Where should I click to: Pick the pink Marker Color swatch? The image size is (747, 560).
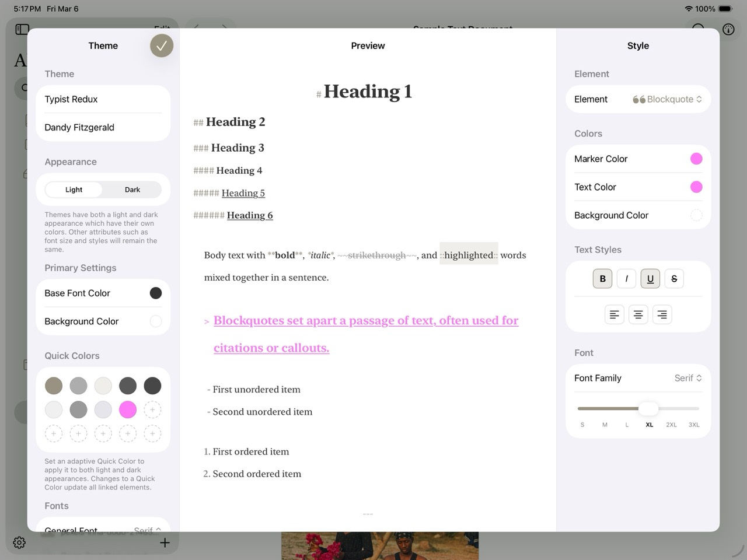pyautogui.click(x=696, y=158)
